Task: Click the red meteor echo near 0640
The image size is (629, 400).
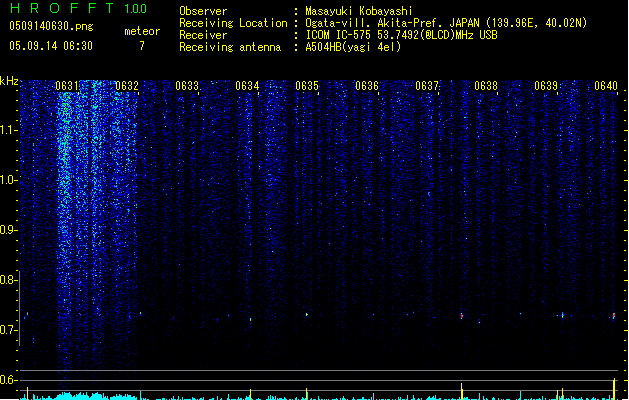Action: 614,316
